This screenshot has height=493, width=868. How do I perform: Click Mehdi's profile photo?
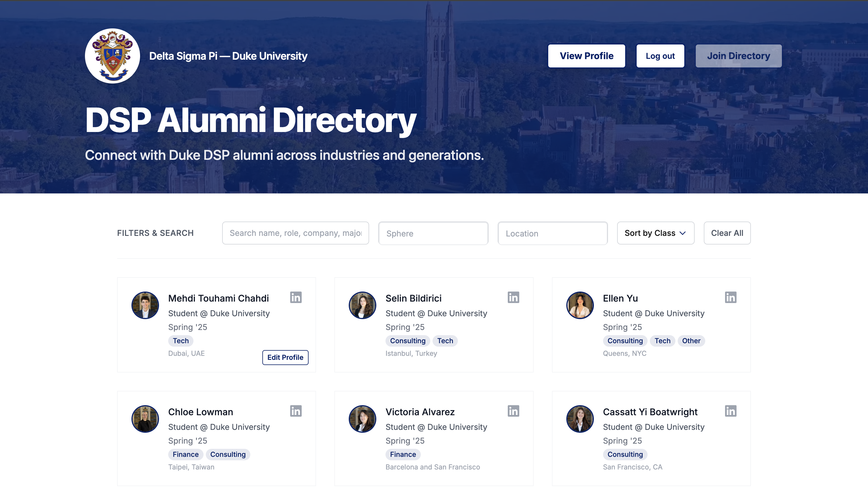point(145,305)
